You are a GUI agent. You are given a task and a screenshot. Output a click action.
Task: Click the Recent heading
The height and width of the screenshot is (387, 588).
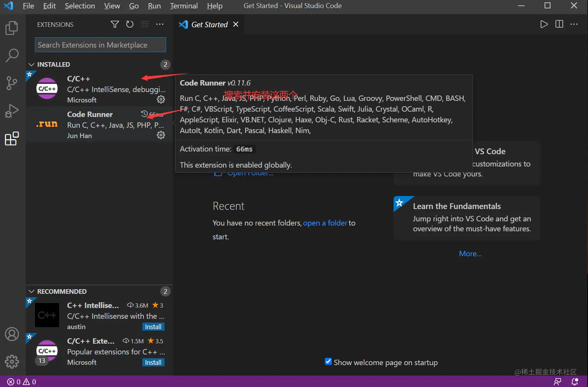coord(228,206)
